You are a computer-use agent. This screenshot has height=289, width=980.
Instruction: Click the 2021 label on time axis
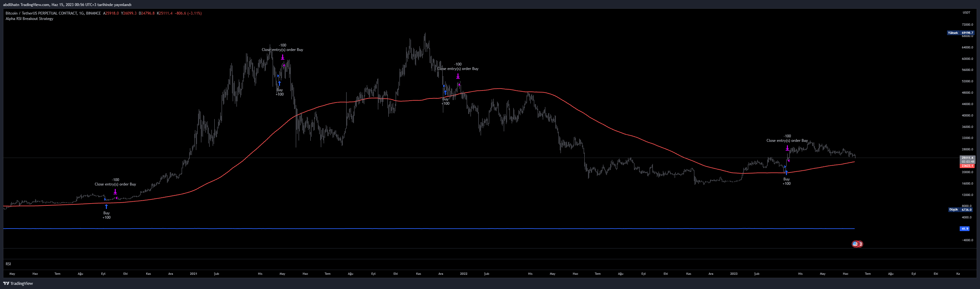193,274
